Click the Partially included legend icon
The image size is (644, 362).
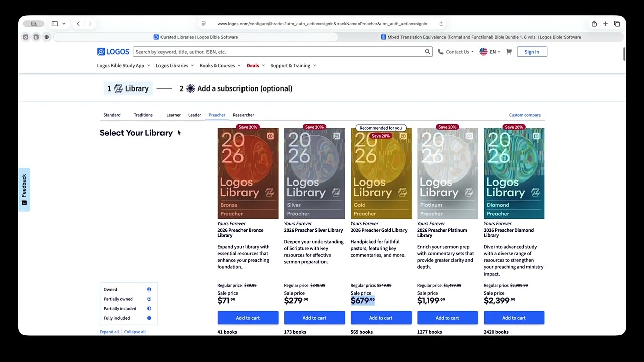[x=149, y=308]
